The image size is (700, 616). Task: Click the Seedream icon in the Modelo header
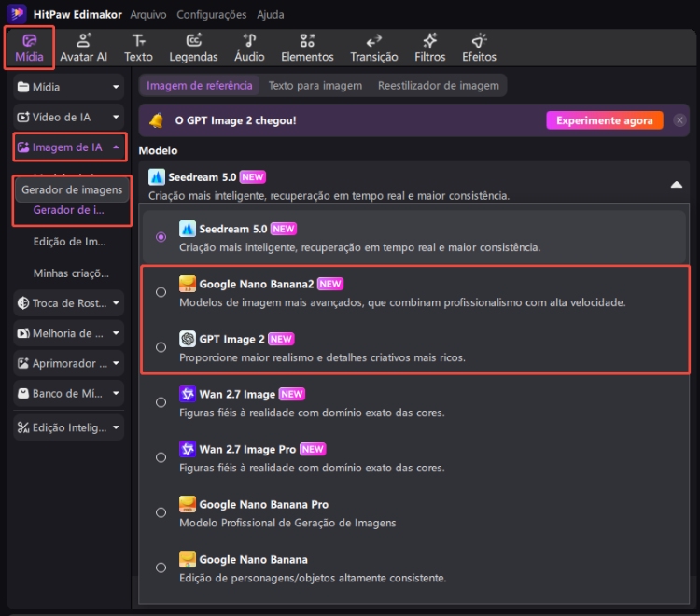pyautogui.click(x=157, y=177)
